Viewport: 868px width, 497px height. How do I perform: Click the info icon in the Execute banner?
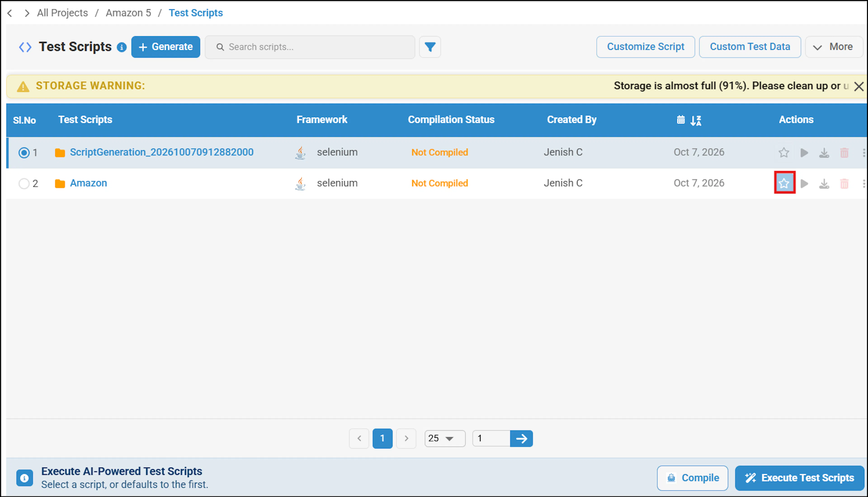tap(24, 478)
